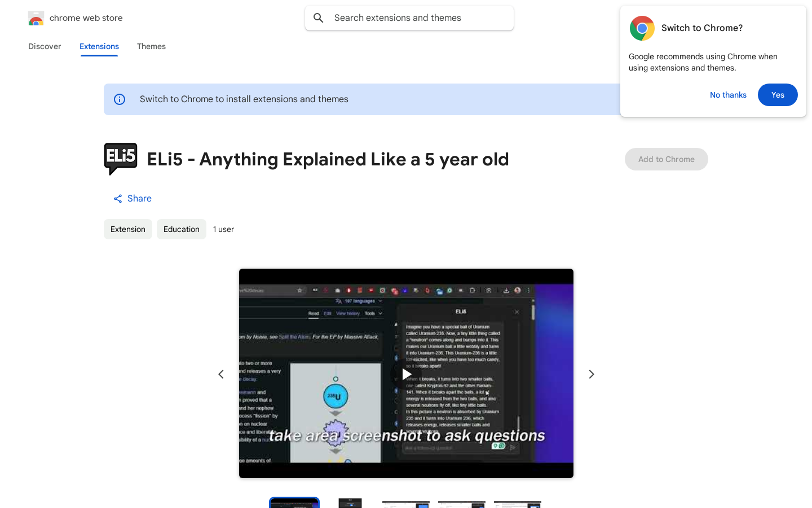Dismiss popup with No thanks
812x508 pixels.
[x=728, y=95]
